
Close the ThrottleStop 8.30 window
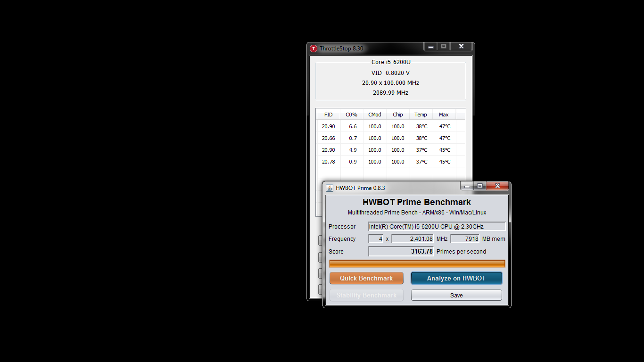[x=461, y=46]
